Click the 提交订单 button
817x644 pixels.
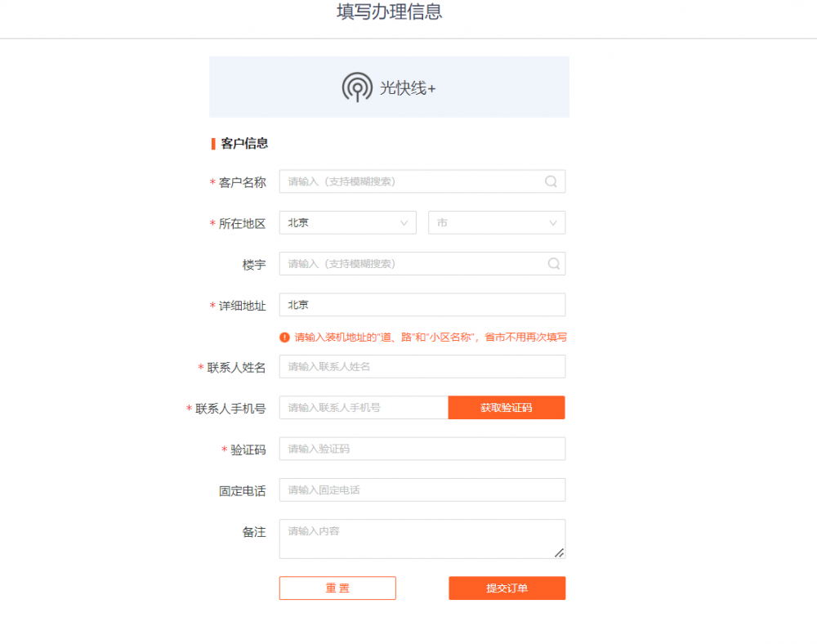(507, 588)
